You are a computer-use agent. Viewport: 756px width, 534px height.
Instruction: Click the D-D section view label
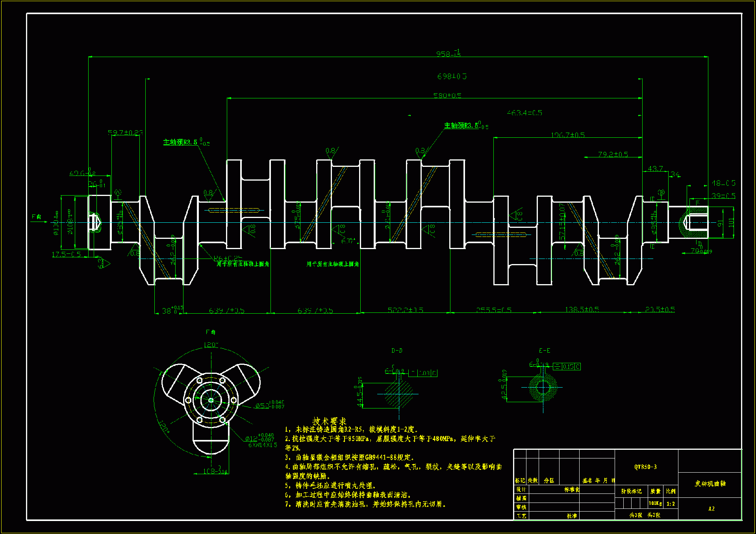[397, 350]
